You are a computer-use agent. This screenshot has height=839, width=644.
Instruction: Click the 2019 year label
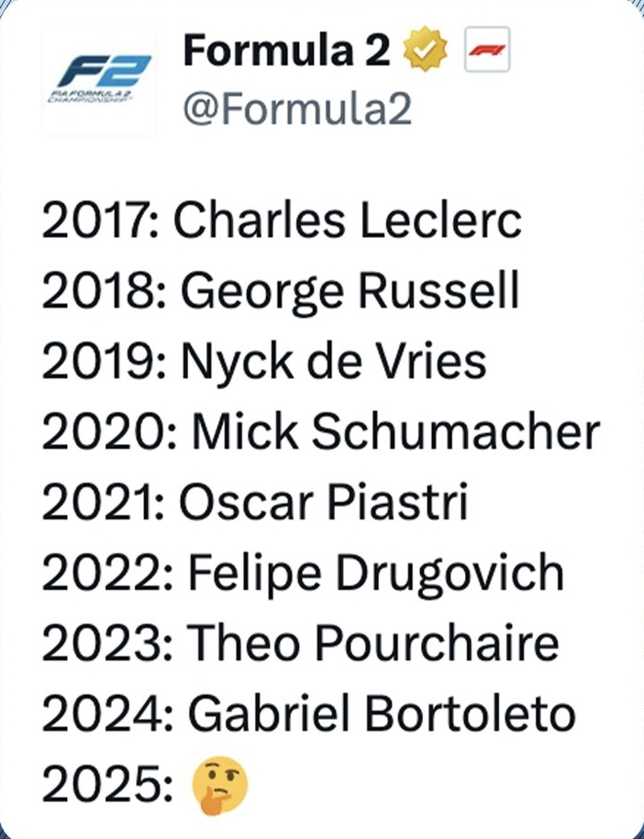[x=101, y=363]
